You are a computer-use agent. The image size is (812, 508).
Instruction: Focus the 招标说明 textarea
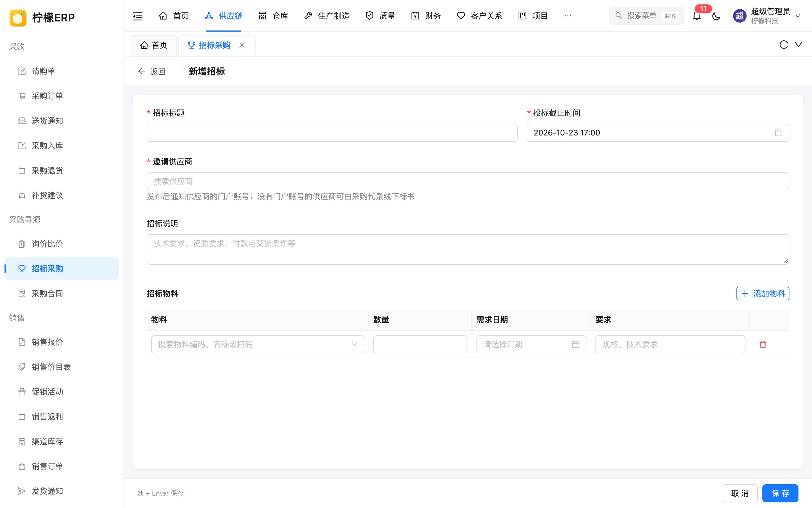468,249
